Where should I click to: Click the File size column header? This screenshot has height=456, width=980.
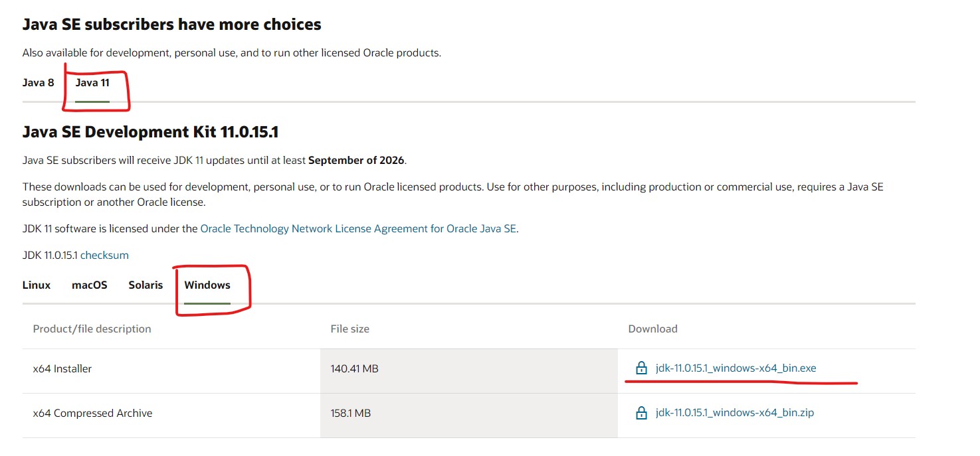[349, 329]
